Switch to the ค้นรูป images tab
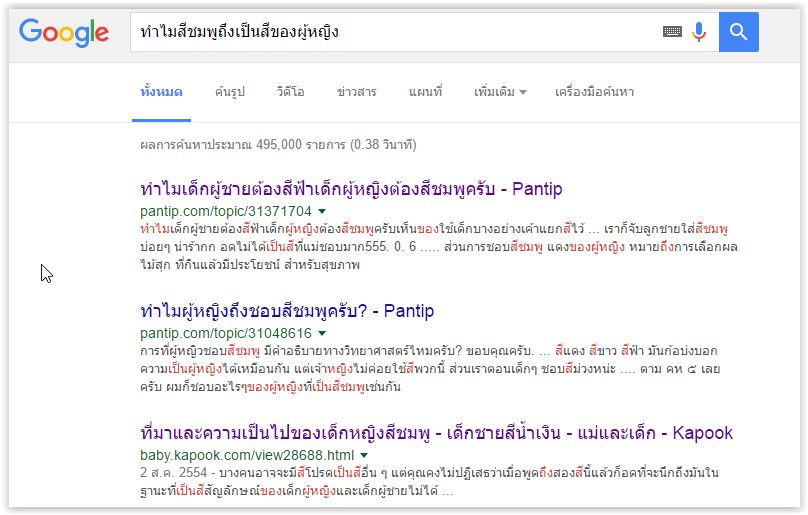Image resolution: width=808 pixels, height=515 pixels. coord(229,92)
